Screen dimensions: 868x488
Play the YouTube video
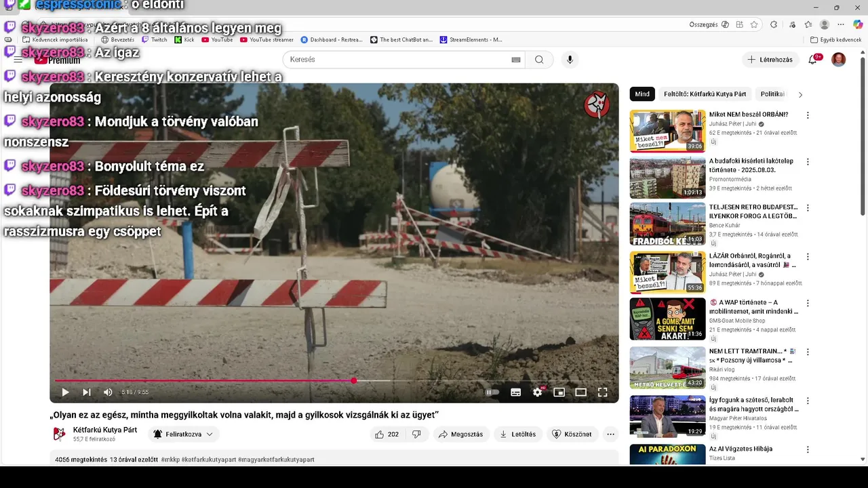tap(65, 392)
